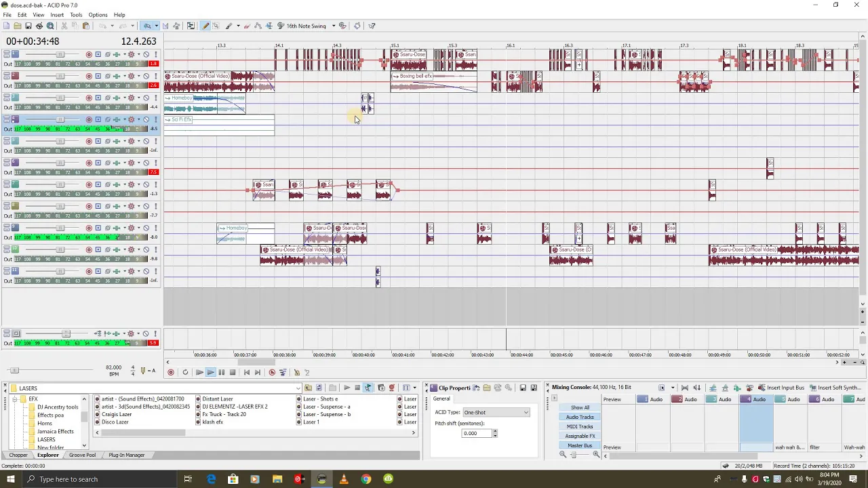Collapse the EFX folder tree node
This screenshot has width=868, height=488.
(x=15, y=399)
